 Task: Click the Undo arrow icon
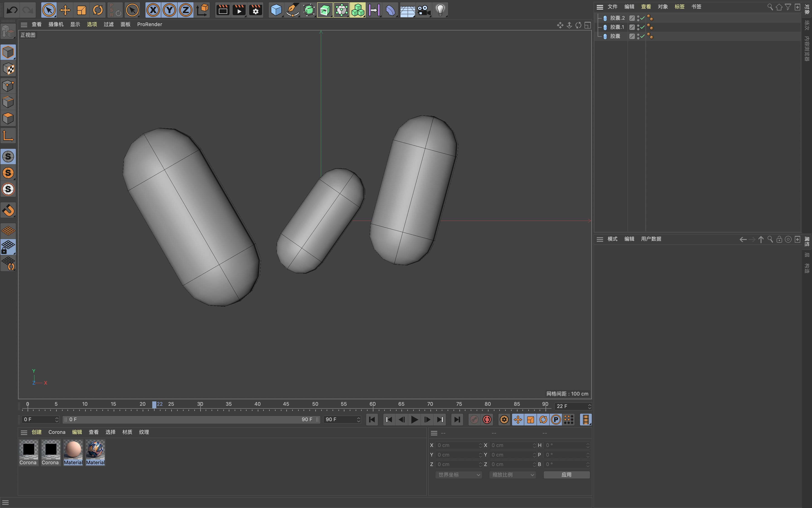click(12, 10)
